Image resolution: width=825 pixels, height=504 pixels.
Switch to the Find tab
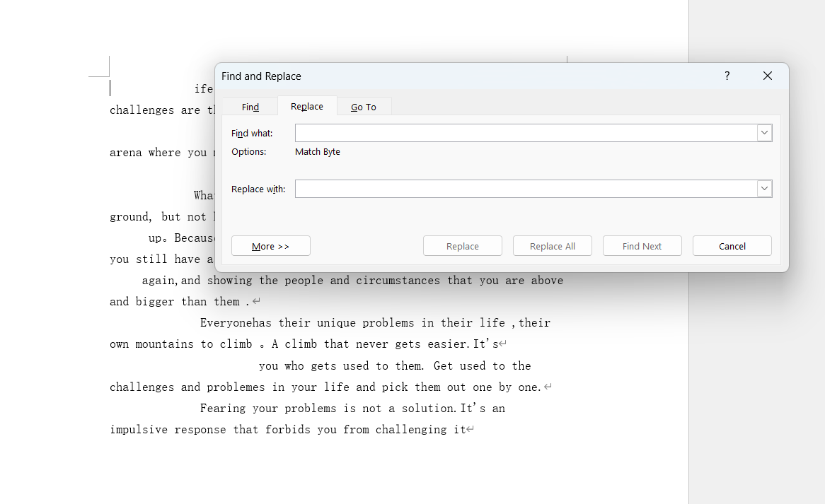click(250, 107)
